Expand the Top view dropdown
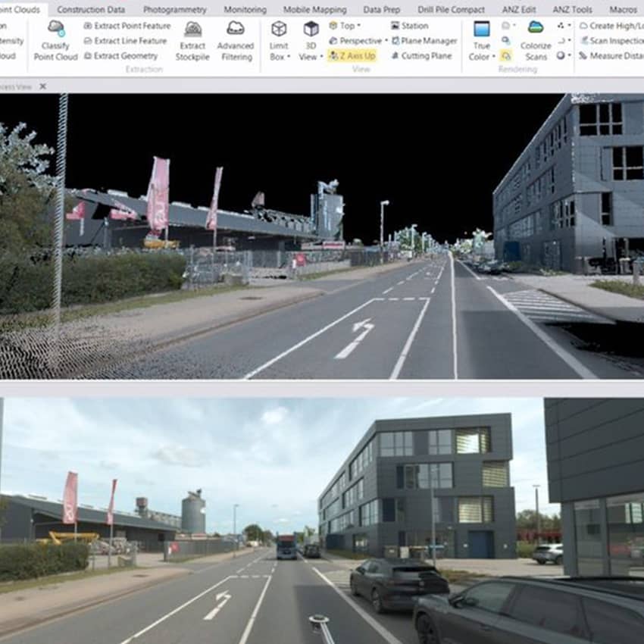 coord(344,26)
